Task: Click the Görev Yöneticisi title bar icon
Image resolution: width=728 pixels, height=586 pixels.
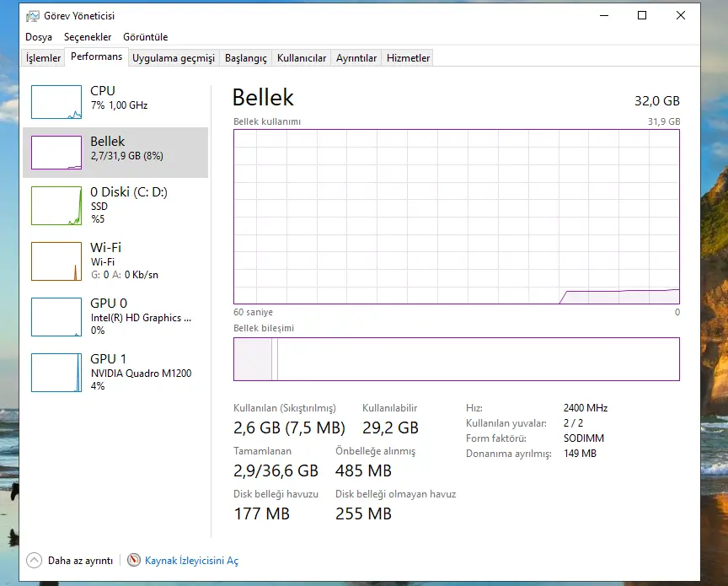Action: 33,16
